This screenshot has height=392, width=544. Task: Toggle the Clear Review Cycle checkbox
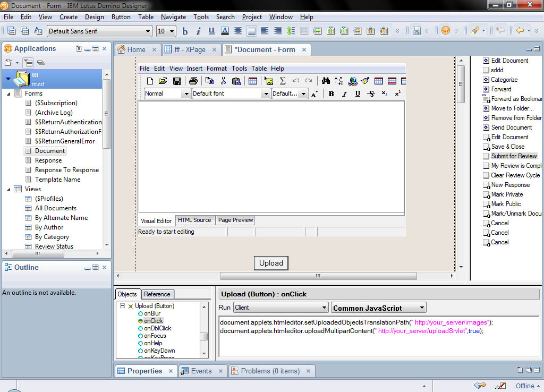[x=486, y=175]
